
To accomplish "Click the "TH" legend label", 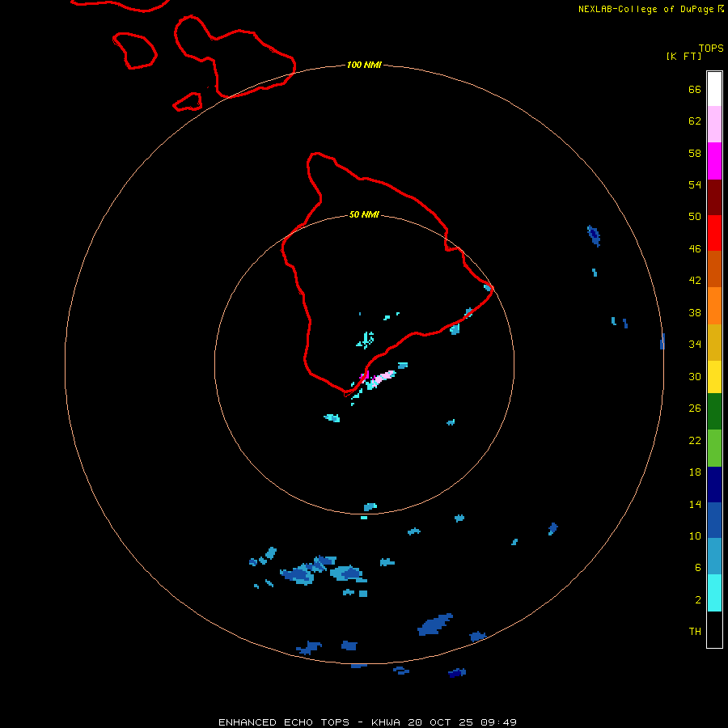I will [x=695, y=632].
